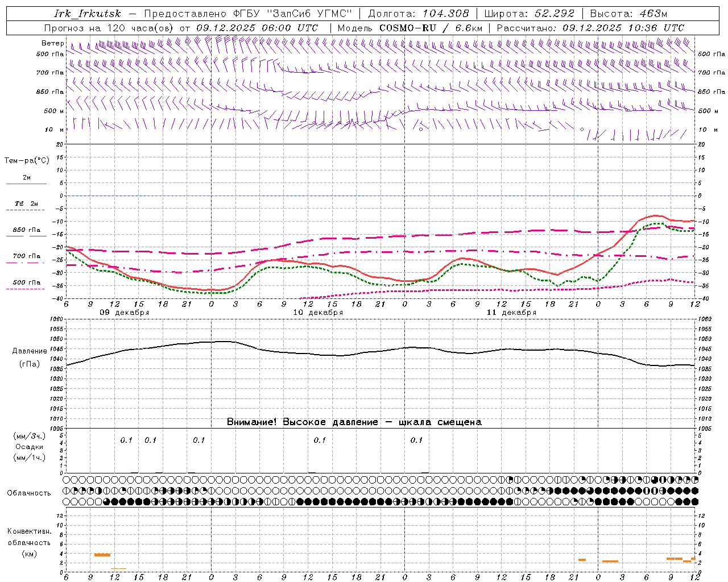
Task: Click the 'Высота: 463м' header field
Action: coord(628,14)
